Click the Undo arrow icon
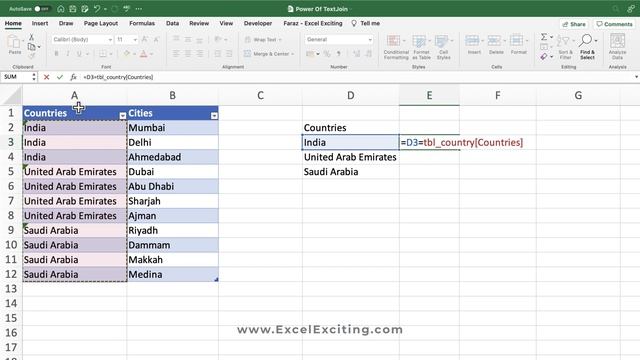 (97, 9)
